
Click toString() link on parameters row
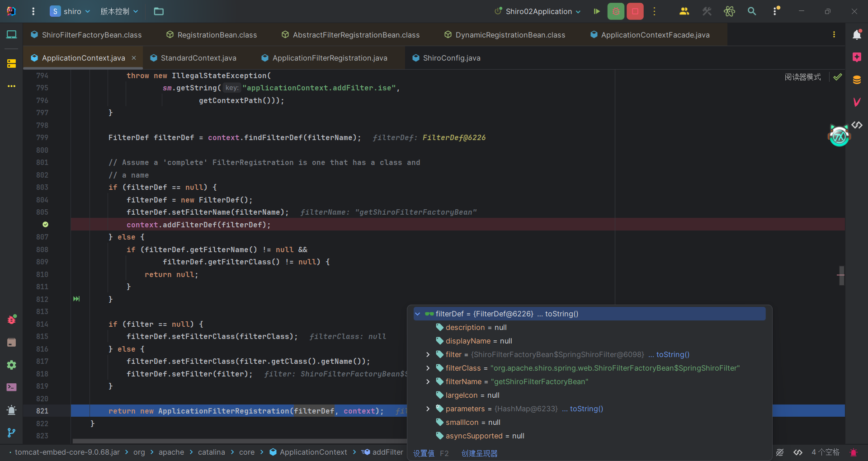[x=586, y=409]
